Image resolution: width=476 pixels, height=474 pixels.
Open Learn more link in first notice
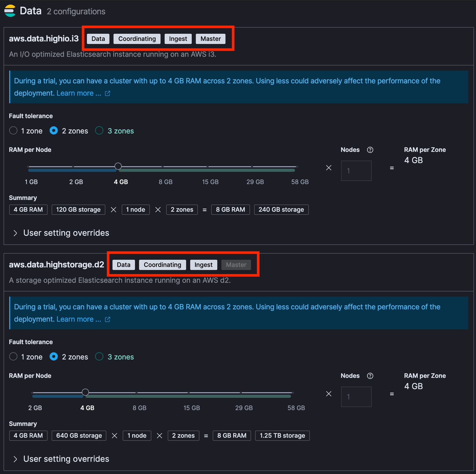pyautogui.click(x=79, y=93)
